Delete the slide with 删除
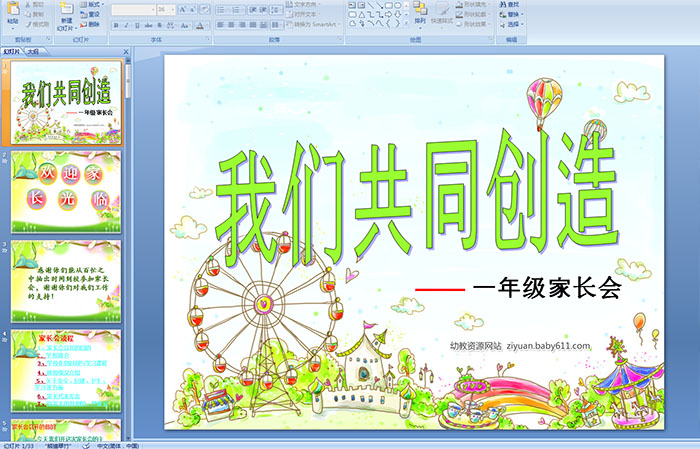The width and height of the screenshot is (700, 449). [90, 24]
